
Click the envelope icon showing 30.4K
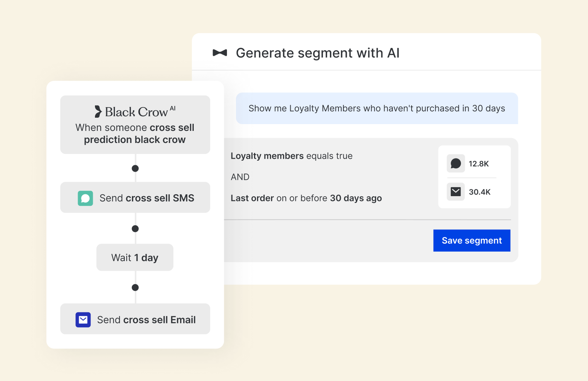[456, 192]
